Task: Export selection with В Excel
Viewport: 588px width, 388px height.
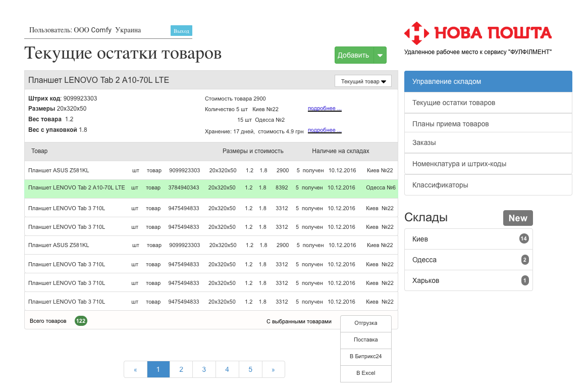Action: pyautogui.click(x=365, y=373)
